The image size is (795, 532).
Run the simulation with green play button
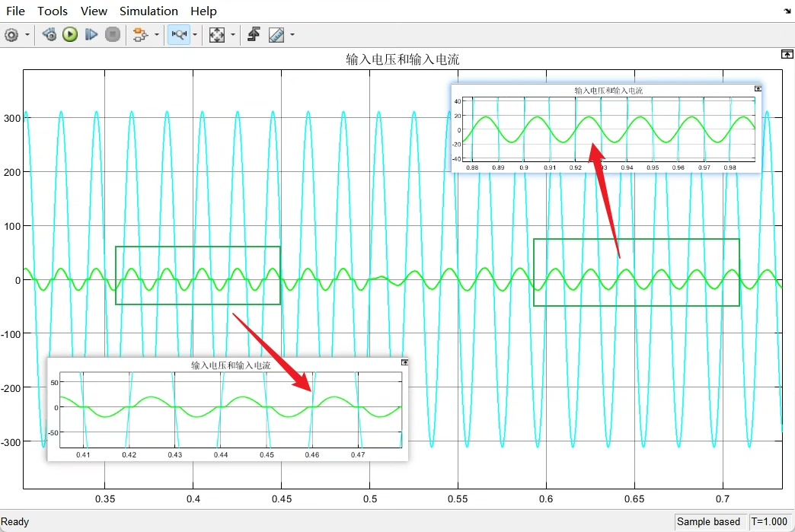(70, 34)
